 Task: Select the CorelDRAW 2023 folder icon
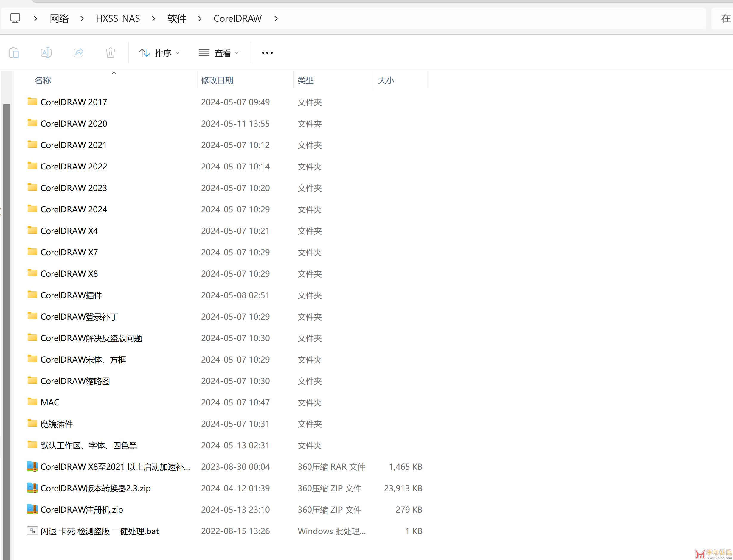click(x=32, y=187)
